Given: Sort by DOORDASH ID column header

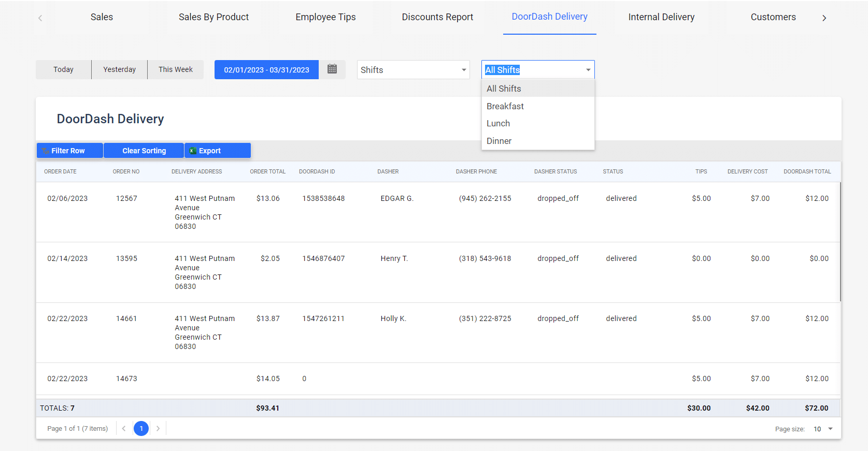Looking at the screenshot, I should (317, 171).
